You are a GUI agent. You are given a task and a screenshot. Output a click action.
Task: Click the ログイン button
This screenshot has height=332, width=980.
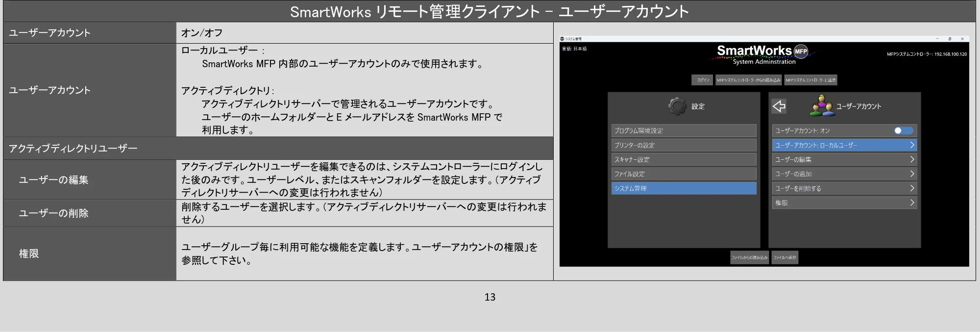pos(703,80)
